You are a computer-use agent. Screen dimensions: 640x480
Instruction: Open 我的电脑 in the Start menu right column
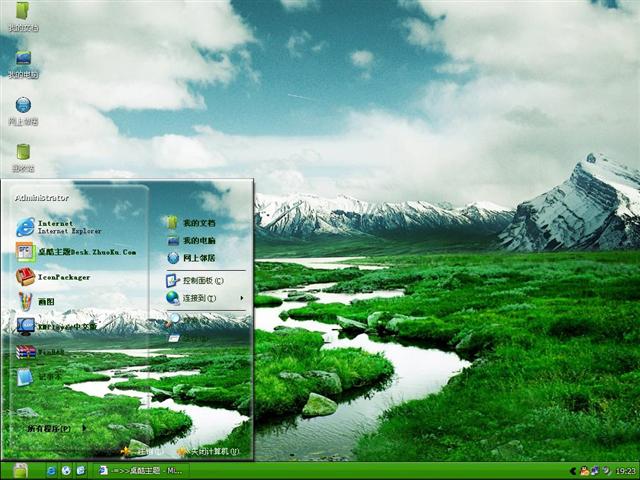(x=191, y=240)
